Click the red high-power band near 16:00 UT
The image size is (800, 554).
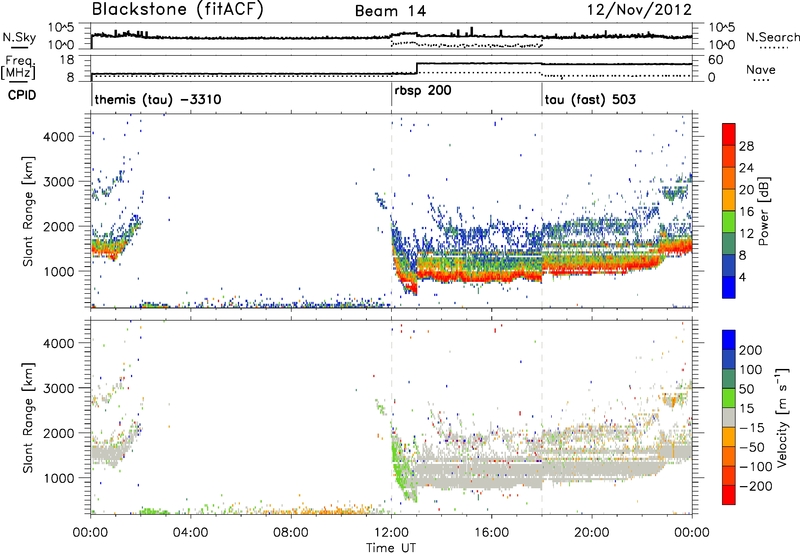coord(492,278)
